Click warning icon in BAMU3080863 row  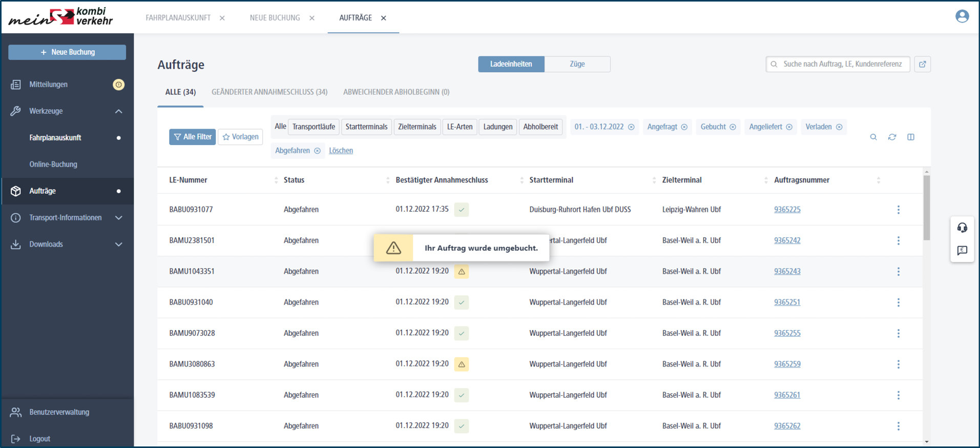click(x=462, y=364)
